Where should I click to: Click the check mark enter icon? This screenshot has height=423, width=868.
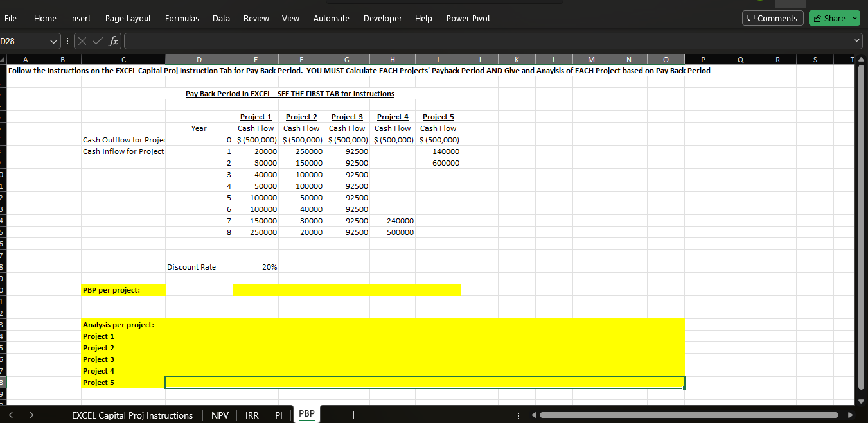[97, 40]
